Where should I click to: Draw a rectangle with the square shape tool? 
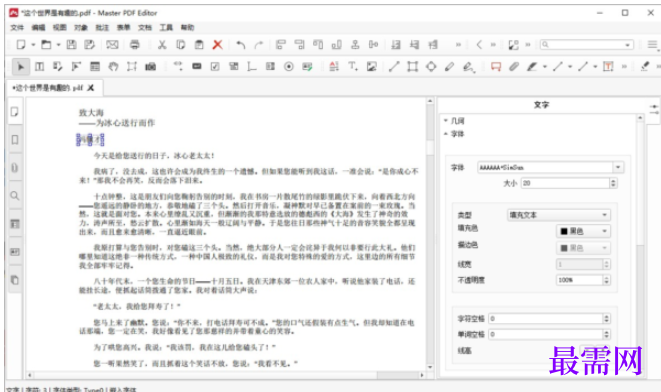click(412, 67)
